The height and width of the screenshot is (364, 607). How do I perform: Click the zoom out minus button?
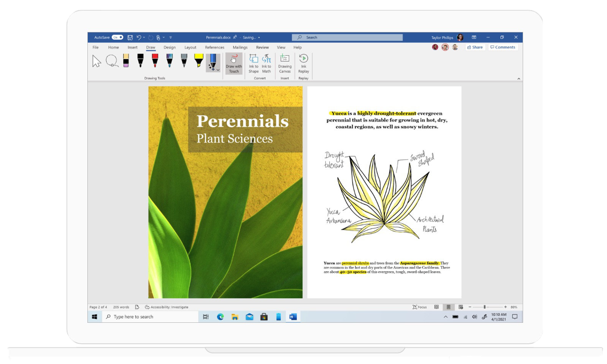pos(470,307)
